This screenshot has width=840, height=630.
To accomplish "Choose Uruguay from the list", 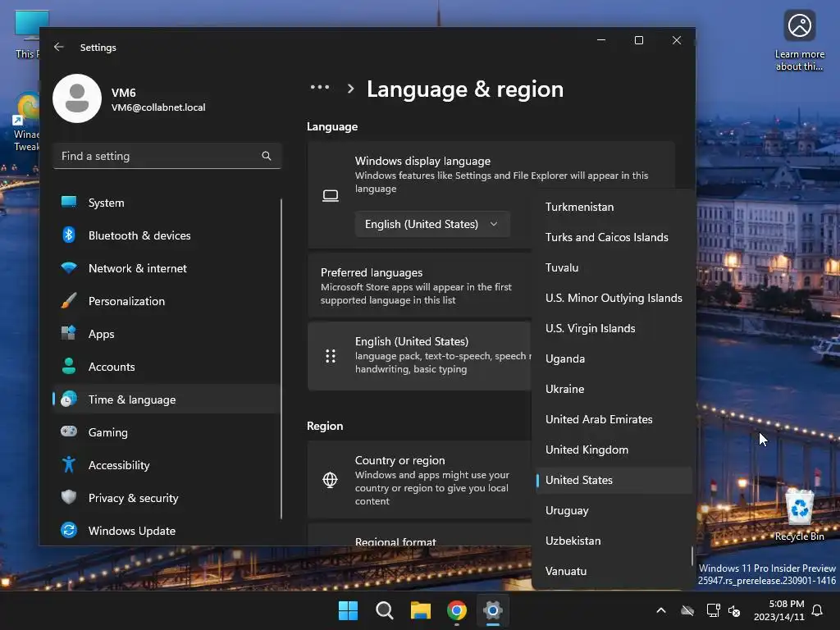I will tap(614, 510).
